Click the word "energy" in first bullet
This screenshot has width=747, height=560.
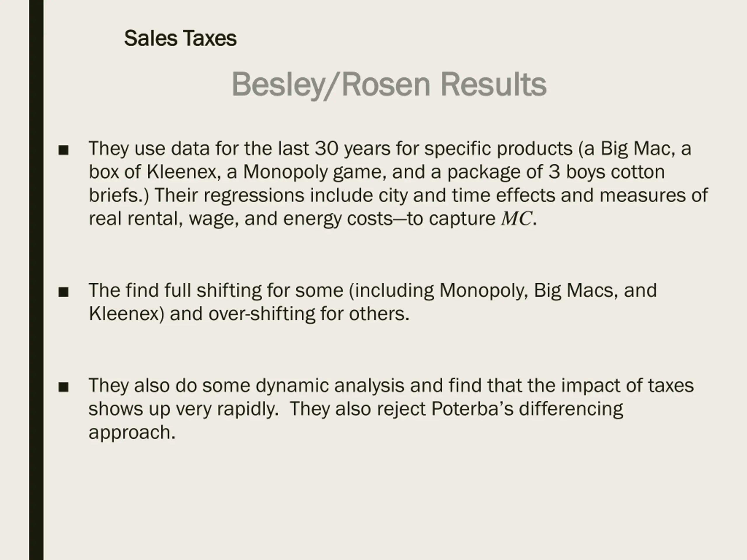point(312,219)
